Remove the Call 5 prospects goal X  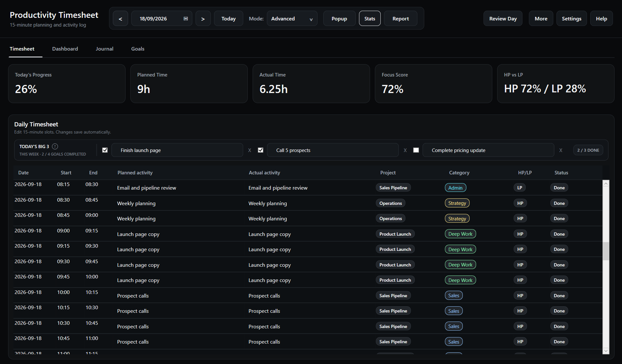pyautogui.click(x=405, y=150)
